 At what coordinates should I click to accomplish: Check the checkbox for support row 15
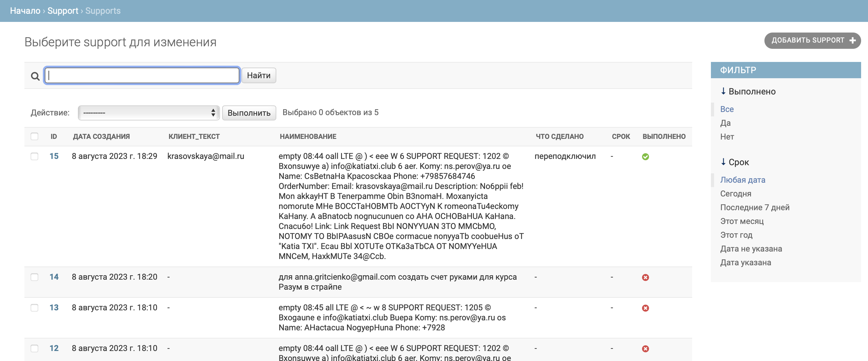34,156
